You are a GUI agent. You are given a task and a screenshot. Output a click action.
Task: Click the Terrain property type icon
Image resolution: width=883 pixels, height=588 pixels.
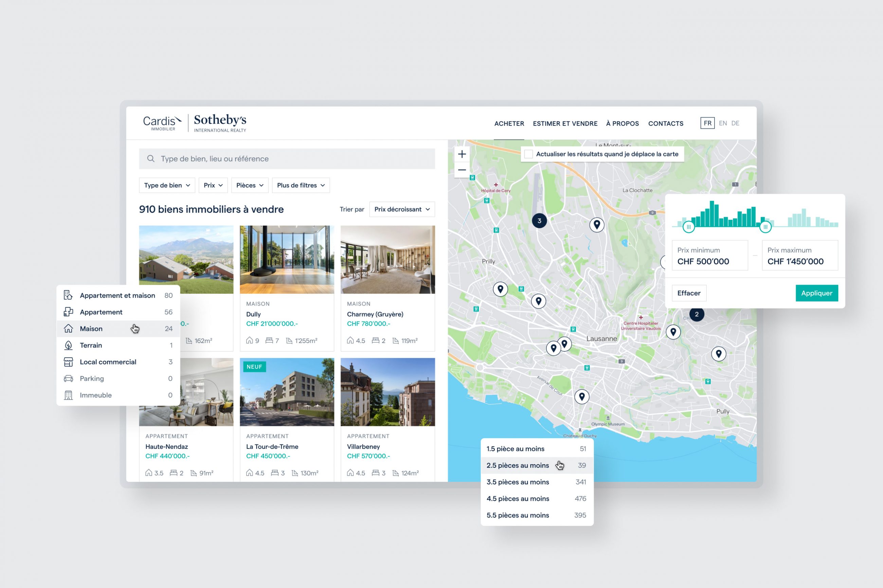pyautogui.click(x=68, y=344)
